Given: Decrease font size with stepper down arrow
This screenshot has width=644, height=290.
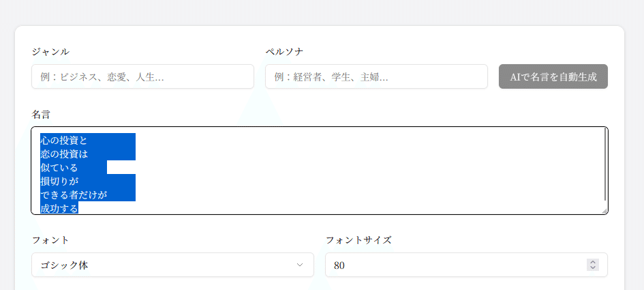Looking at the screenshot, I should pyautogui.click(x=593, y=267).
